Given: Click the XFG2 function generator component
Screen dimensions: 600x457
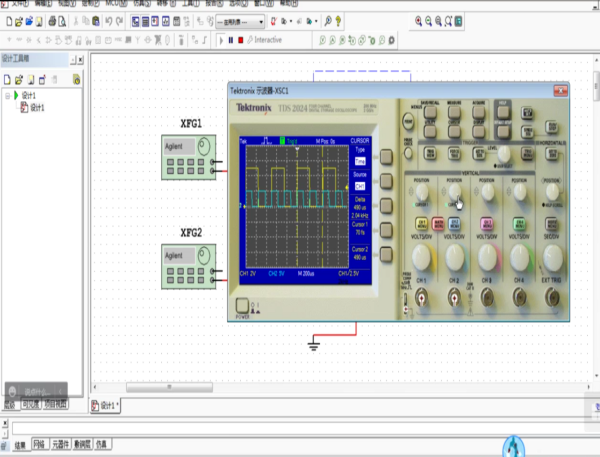Looking at the screenshot, I should [189, 267].
